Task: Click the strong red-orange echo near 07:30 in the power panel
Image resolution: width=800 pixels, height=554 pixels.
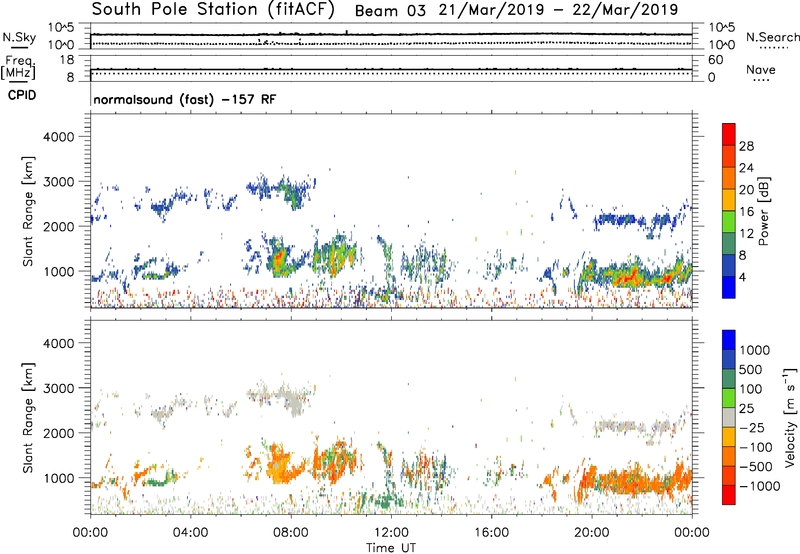Action: coord(278,259)
